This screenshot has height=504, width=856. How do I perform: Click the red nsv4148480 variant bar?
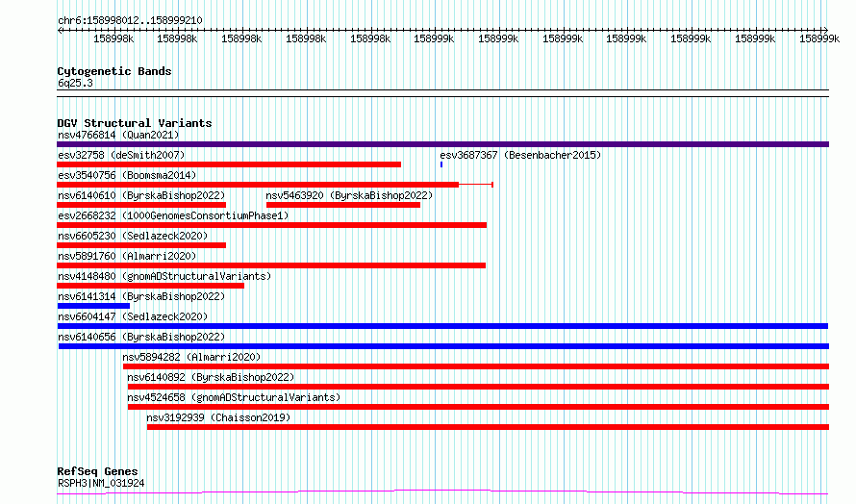click(x=151, y=286)
